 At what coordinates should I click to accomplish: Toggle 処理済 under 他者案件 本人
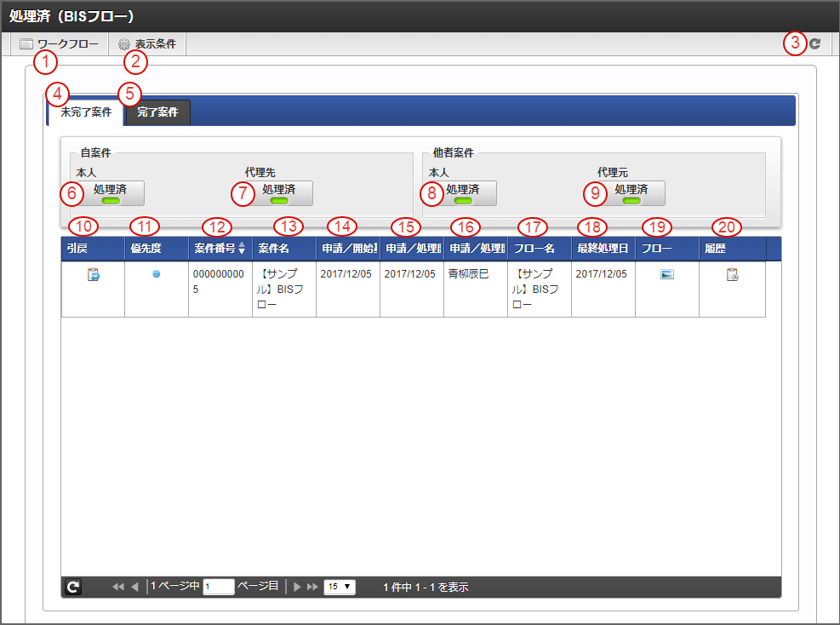[x=463, y=193]
